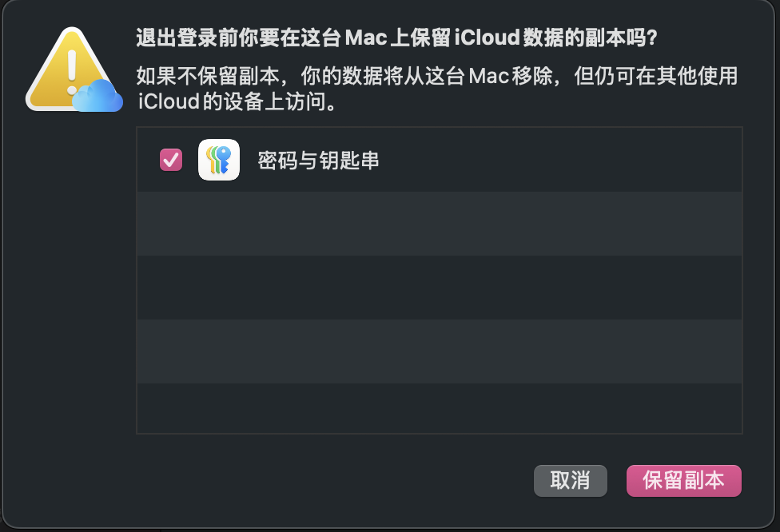
Task: Click the 取消 button
Action: (571, 481)
